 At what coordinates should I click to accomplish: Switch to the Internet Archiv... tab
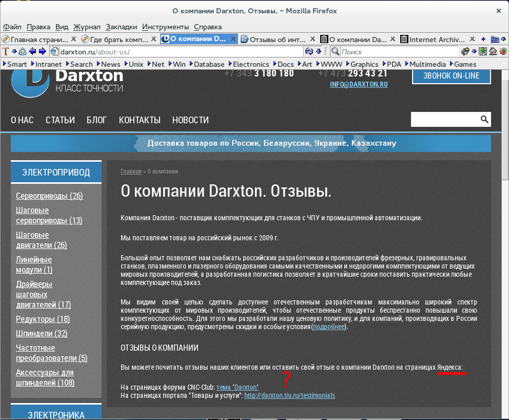pyautogui.click(x=437, y=40)
